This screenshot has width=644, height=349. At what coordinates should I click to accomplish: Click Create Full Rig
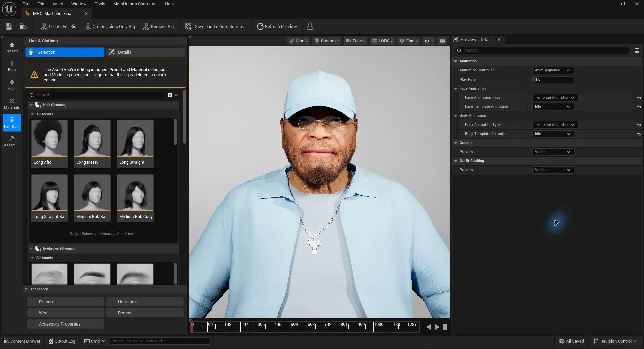coord(59,27)
